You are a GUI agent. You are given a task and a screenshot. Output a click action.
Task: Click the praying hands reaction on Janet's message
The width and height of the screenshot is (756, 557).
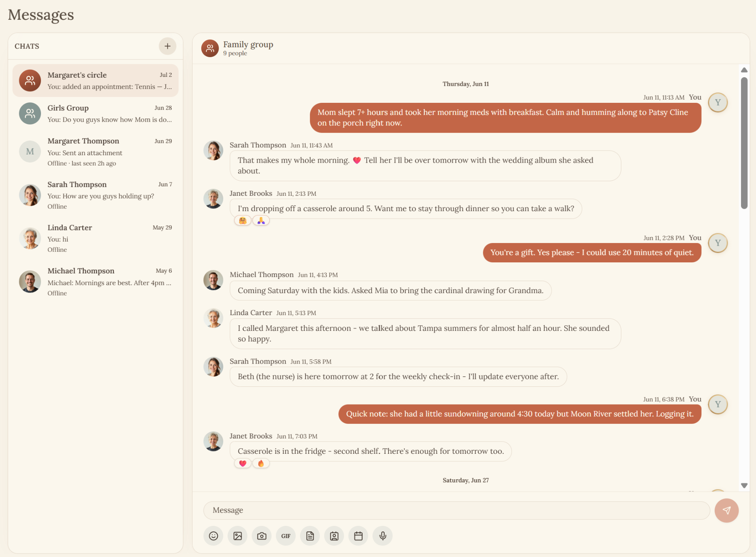point(261,221)
